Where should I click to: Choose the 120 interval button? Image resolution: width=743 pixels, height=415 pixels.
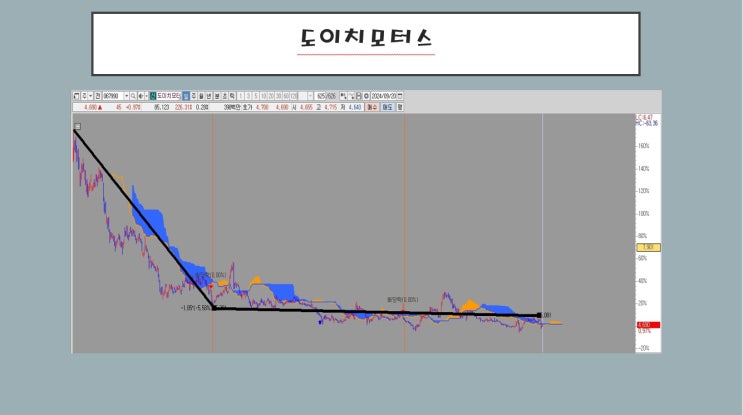tap(294, 96)
